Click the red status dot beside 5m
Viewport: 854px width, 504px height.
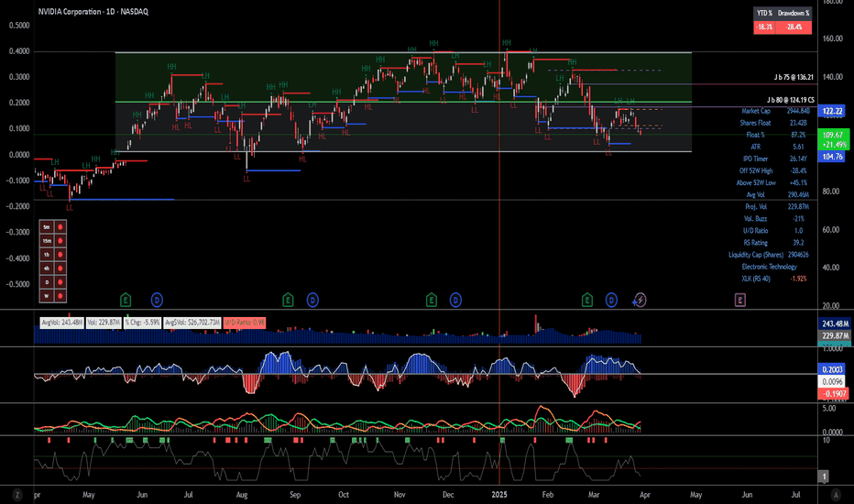coord(60,227)
